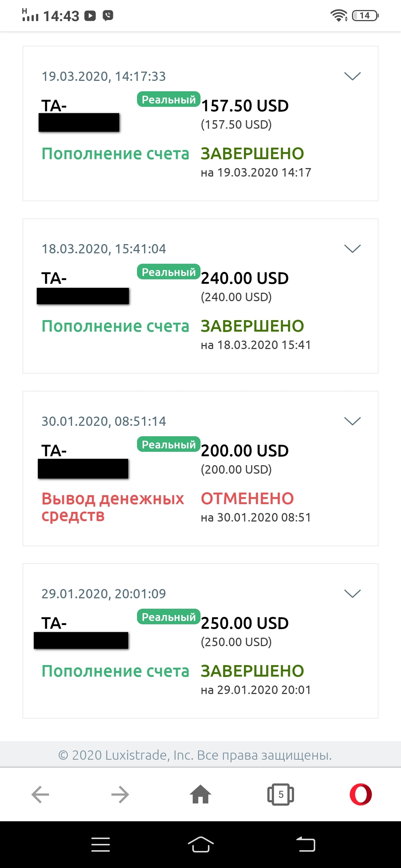Tap the Реальный badge on 157.50 USD deposit

click(169, 99)
